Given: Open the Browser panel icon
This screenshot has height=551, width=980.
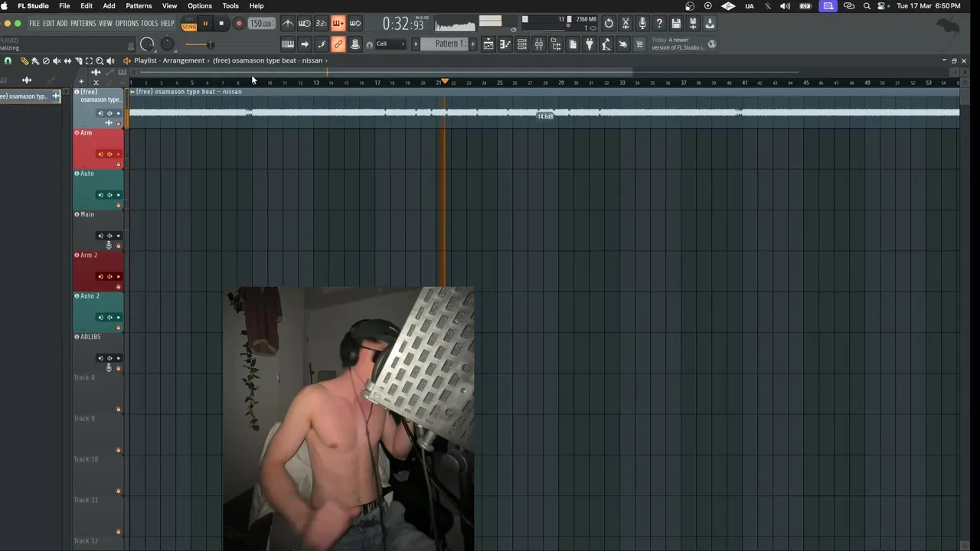Looking at the screenshot, I should 556,44.
